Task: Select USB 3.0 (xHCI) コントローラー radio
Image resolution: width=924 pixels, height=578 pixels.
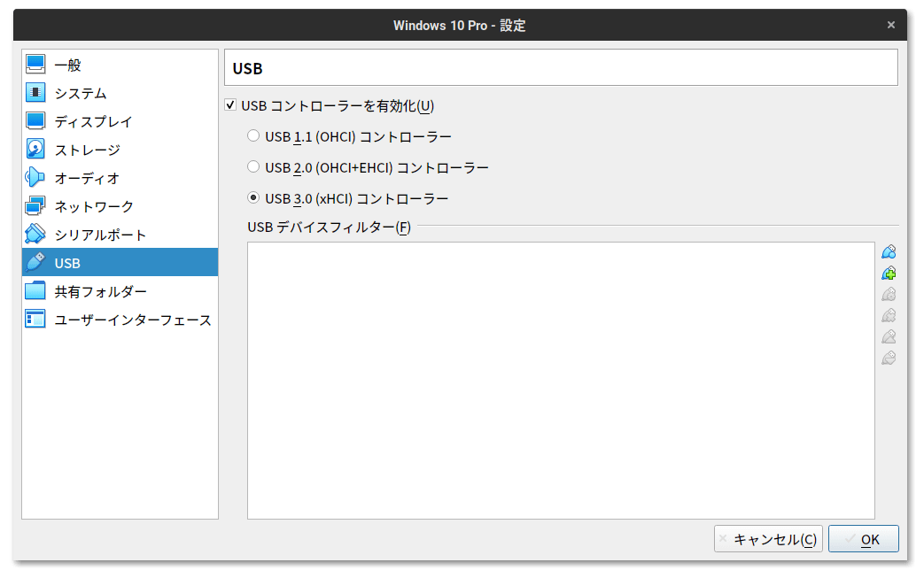Action: (253, 197)
